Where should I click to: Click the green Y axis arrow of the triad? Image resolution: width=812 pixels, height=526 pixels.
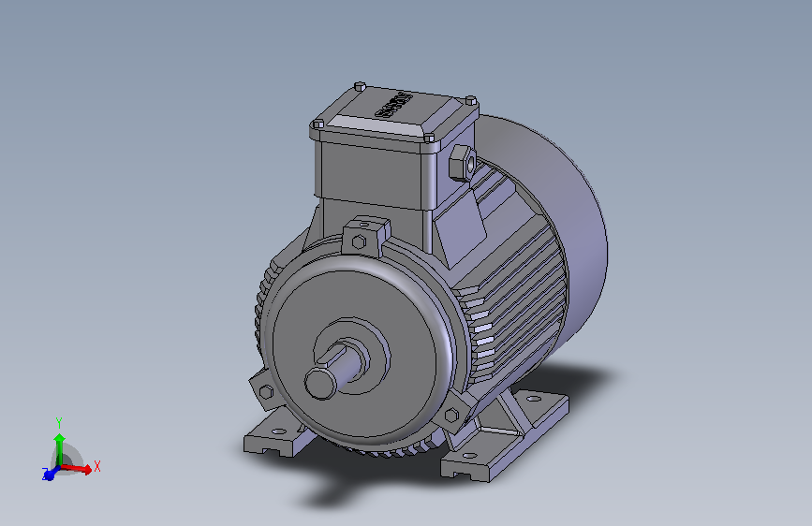point(60,449)
